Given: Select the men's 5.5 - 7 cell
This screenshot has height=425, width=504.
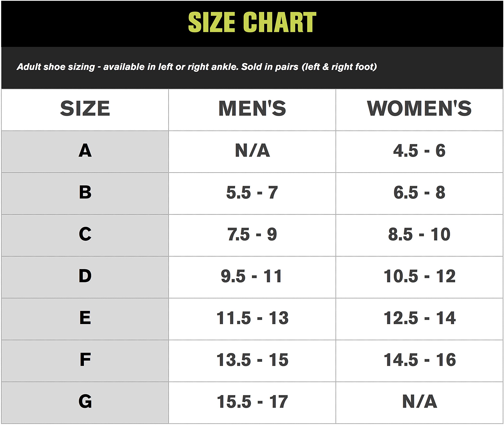Looking at the screenshot, I should [x=252, y=193].
